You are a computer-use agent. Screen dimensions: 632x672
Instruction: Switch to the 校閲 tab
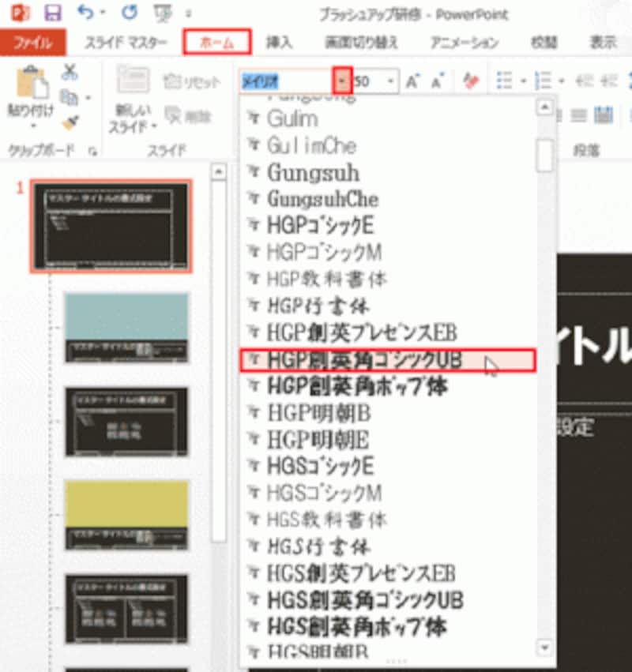click(544, 42)
